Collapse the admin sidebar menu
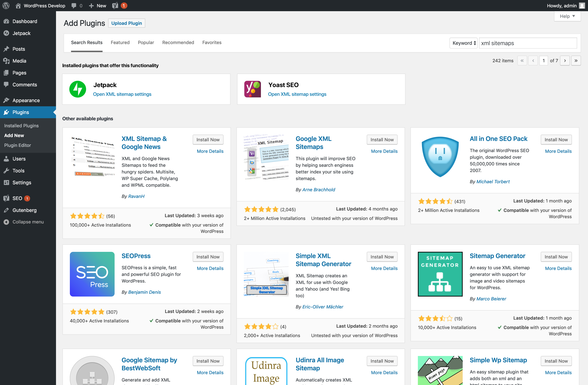The height and width of the screenshot is (385, 588). point(28,222)
